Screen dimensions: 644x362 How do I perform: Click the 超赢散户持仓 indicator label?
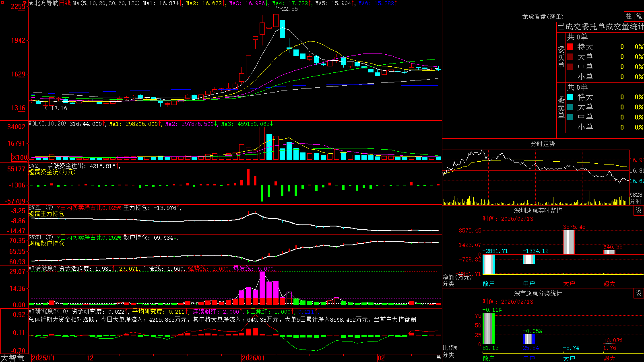[x=46, y=243]
